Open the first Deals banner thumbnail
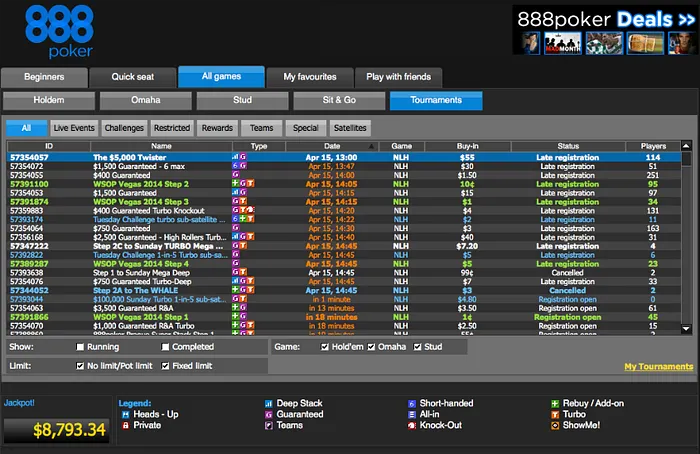Image resolution: width=700 pixels, height=454 pixels. point(529,43)
